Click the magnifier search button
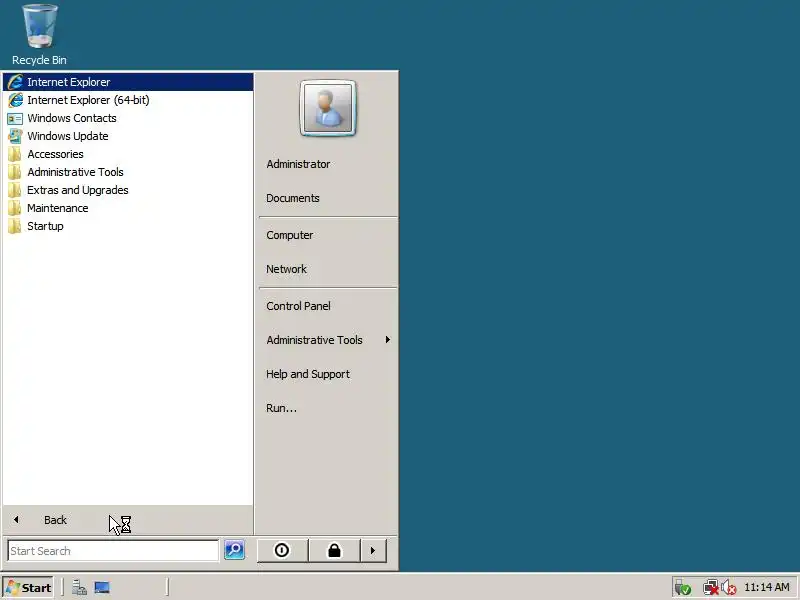 point(235,550)
